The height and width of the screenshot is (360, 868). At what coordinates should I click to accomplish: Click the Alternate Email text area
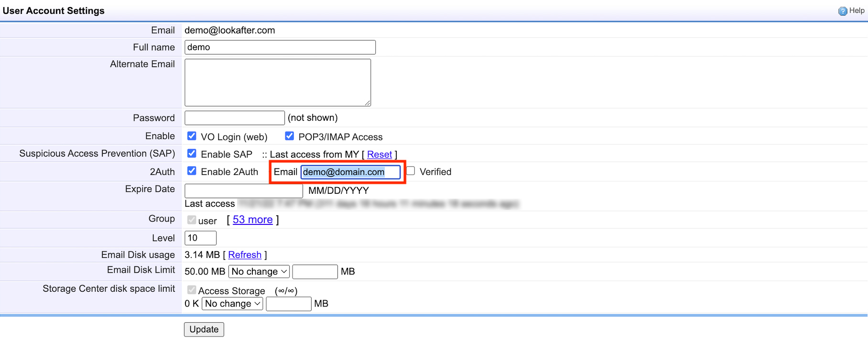click(x=277, y=82)
